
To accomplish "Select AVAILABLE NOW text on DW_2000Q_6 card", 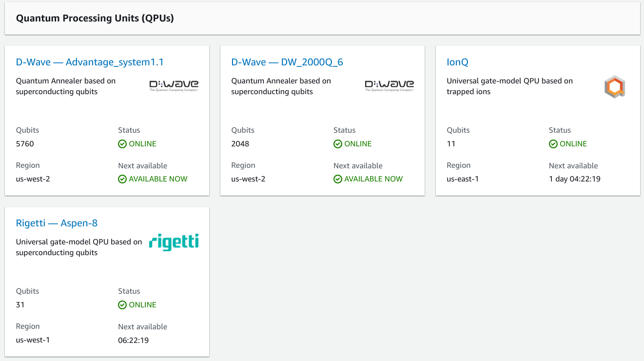I will [373, 179].
